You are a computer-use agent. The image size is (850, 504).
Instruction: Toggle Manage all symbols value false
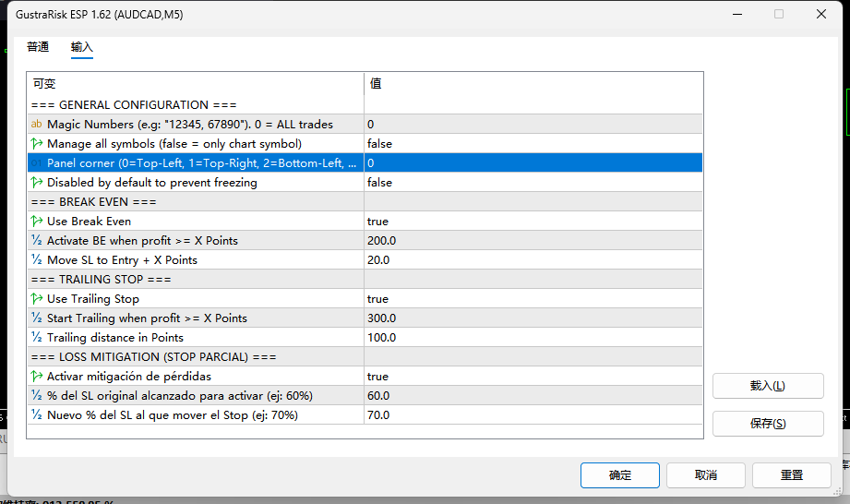tap(533, 144)
